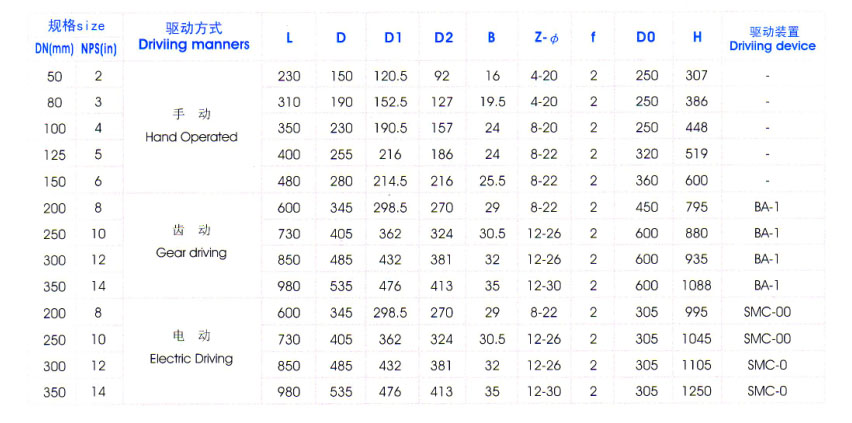Click the D0 column header

click(646, 38)
